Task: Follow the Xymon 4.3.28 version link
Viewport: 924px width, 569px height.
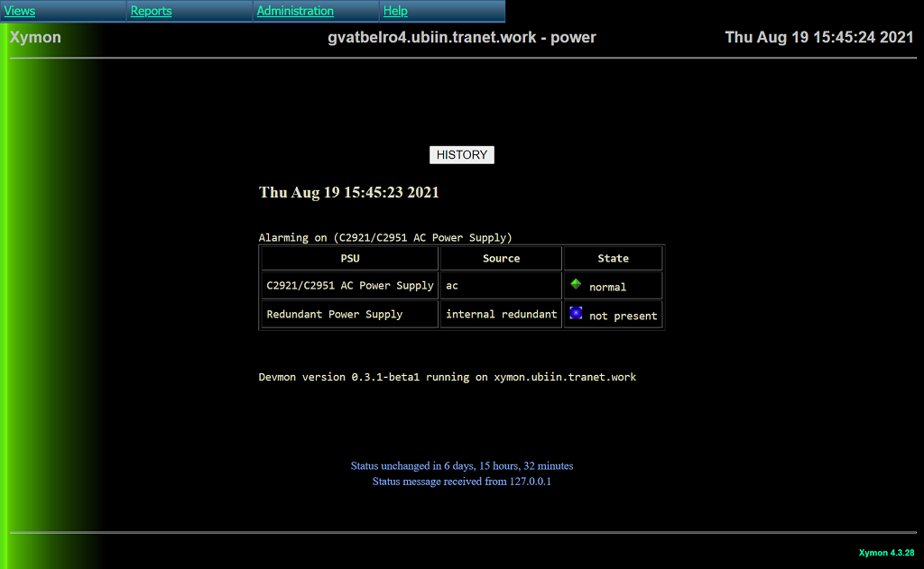Action: [x=886, y=553]
